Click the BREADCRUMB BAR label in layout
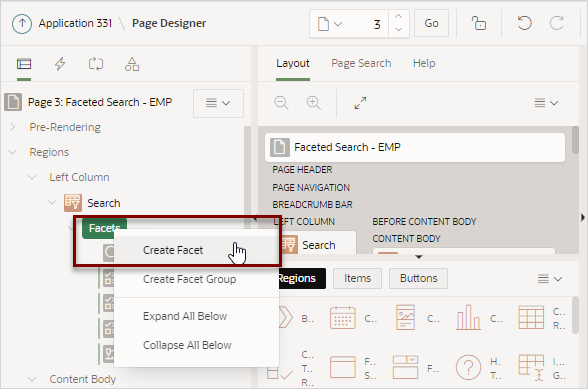 tap(312, 204)
